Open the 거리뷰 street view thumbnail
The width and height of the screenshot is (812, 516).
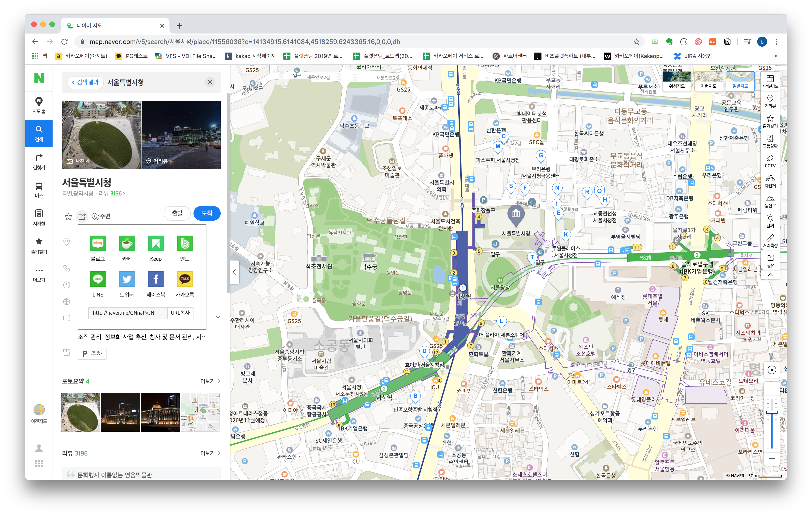[x=181, y=135]
